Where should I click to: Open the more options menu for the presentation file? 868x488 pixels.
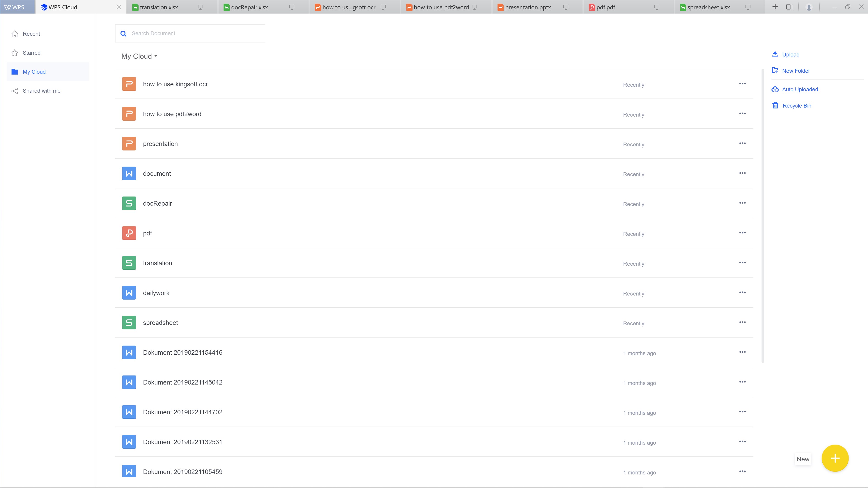coord(742,143)
